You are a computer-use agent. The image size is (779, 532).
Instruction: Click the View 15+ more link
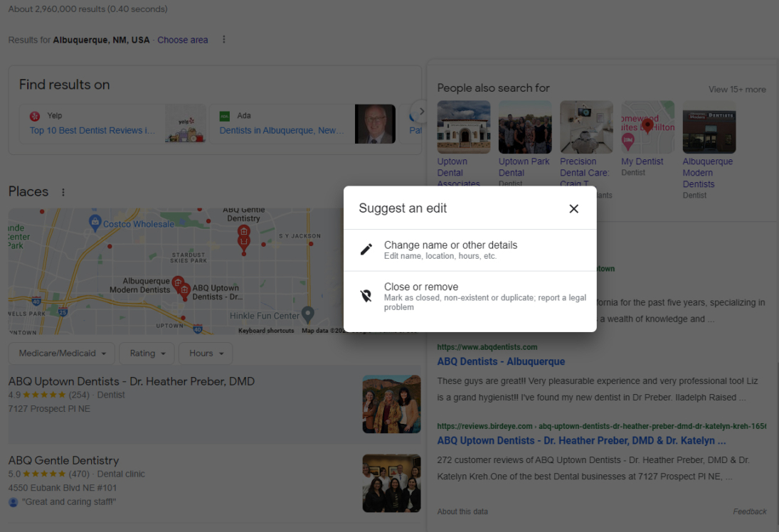click(737, 89)
